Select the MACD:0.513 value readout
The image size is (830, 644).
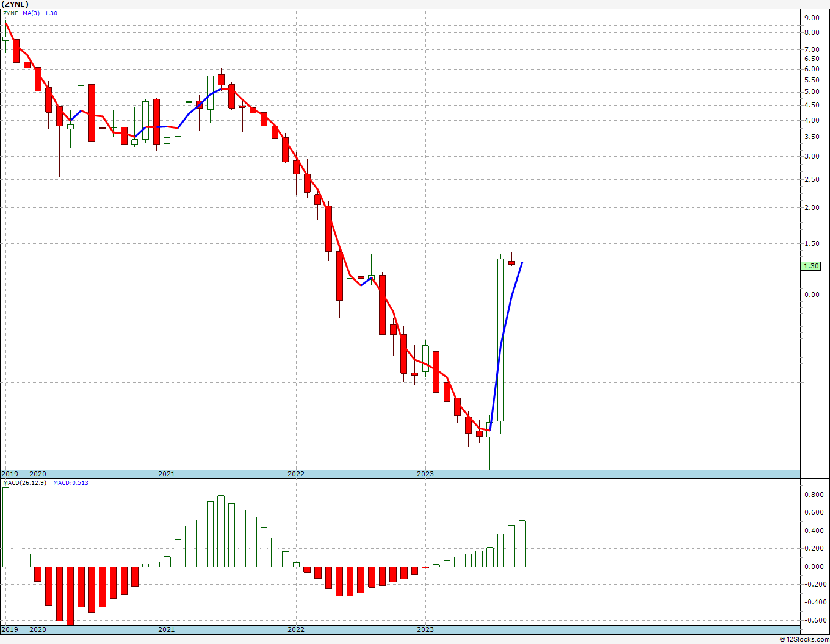click(71, 483)
